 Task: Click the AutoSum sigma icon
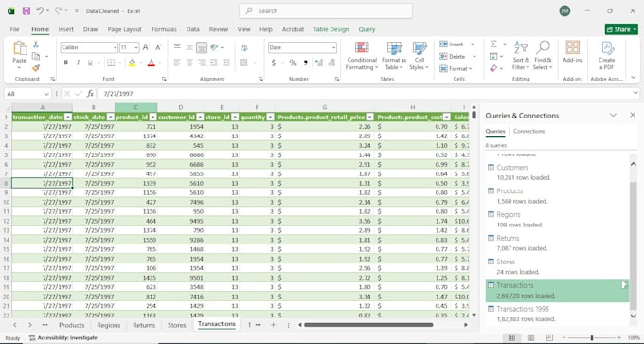[x=493, y=44]
